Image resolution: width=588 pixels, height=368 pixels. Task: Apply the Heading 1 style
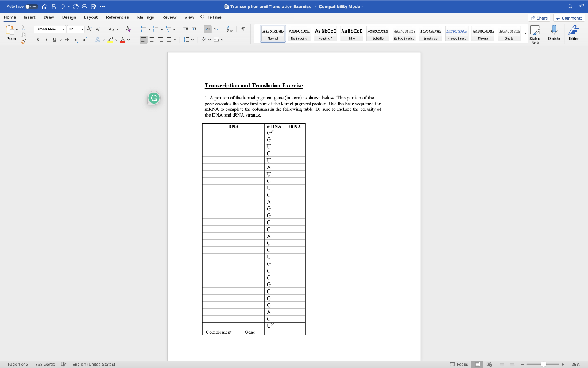coord(326,34)
